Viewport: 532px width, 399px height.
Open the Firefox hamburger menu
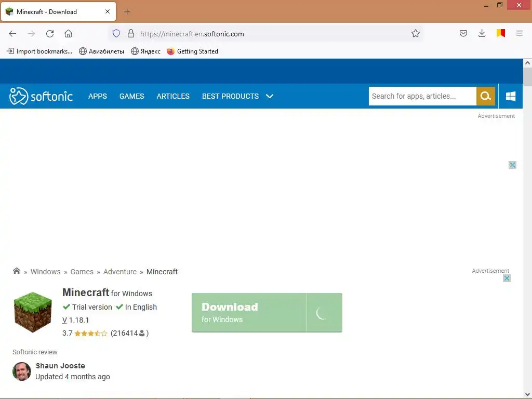pyautogui.click(x=519, y=33)
